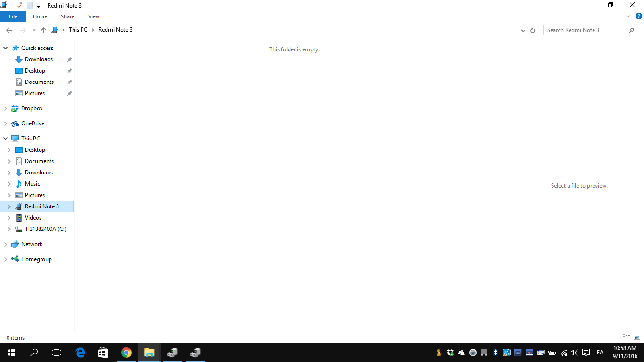The width and height of the screenshot is (644, 362).
Task: Open the address bar history dropdown
Action: click(523, 30)
